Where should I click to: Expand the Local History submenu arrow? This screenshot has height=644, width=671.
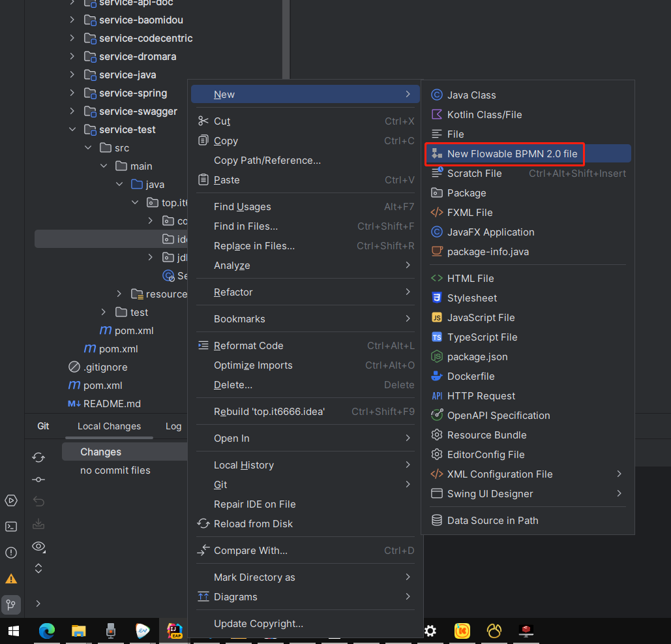408,465
